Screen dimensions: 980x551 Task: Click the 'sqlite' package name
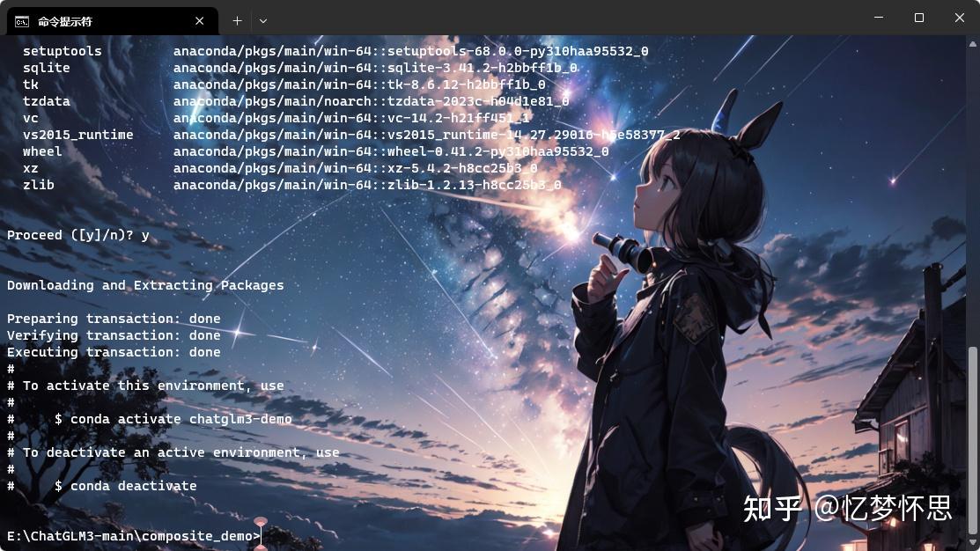[47, 68]
